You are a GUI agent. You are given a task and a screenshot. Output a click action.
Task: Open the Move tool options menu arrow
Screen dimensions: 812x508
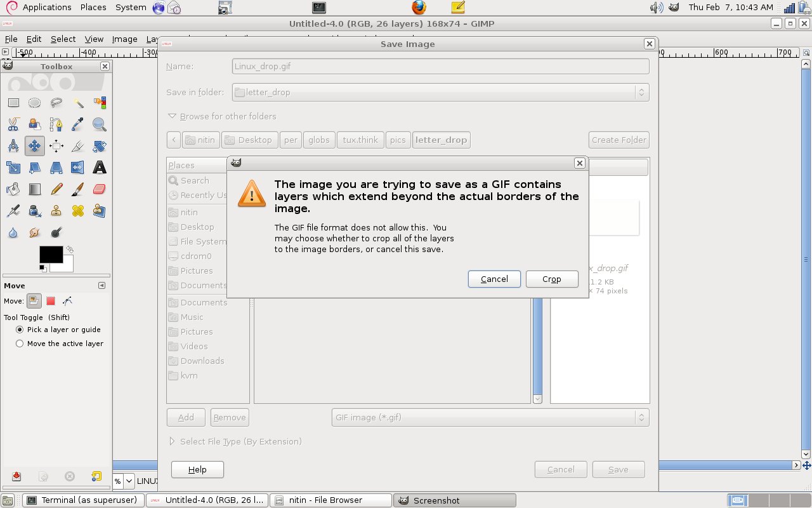tap(101, 286)
